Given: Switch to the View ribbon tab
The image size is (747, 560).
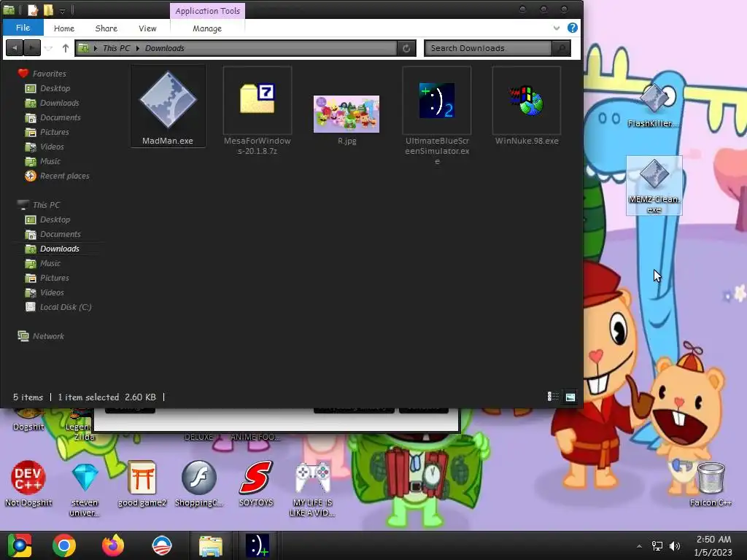Looking at the screenshot, I should click(147, 28).
